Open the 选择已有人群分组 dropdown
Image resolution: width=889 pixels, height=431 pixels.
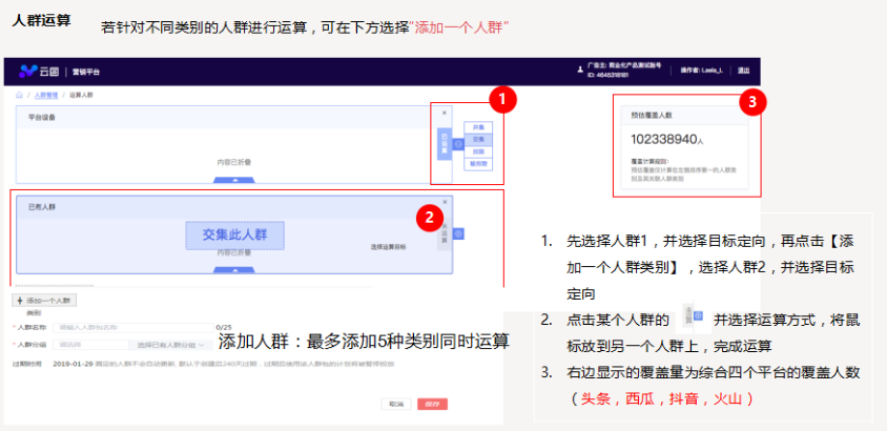coord(171,344)
